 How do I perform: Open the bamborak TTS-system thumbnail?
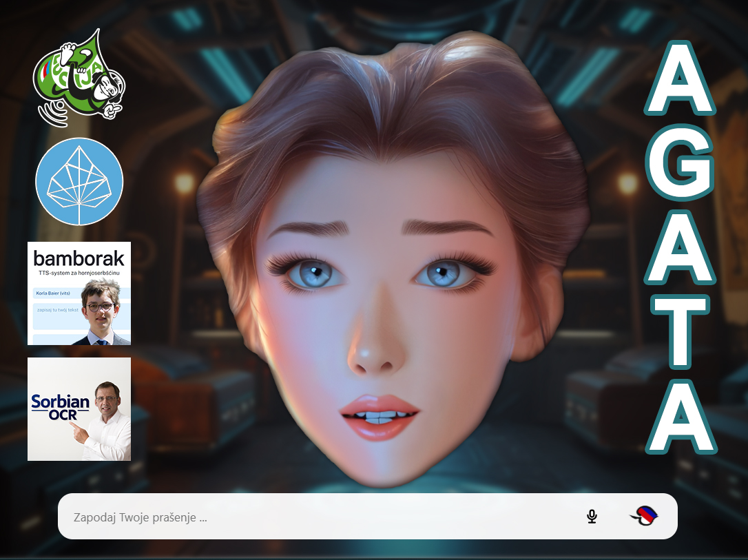coord(79,293)
